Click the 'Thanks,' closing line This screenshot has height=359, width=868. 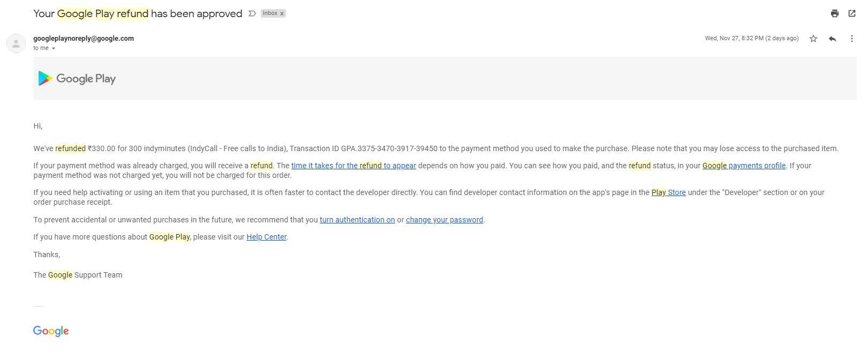click(x=47, y=255)
